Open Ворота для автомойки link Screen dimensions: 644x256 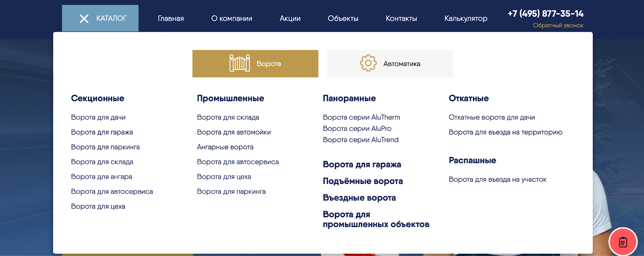[234, 132]
